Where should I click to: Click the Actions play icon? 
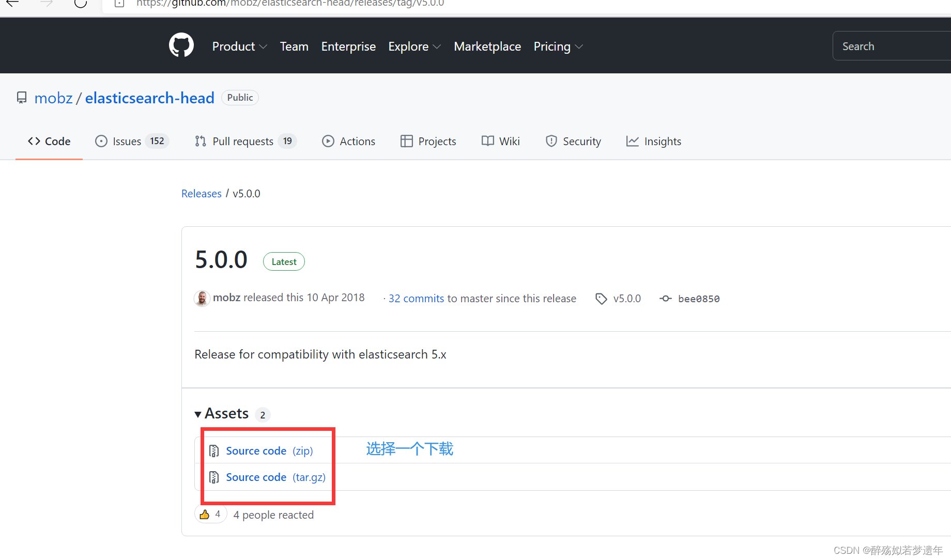pyautogui.click(x=328, y=141)
